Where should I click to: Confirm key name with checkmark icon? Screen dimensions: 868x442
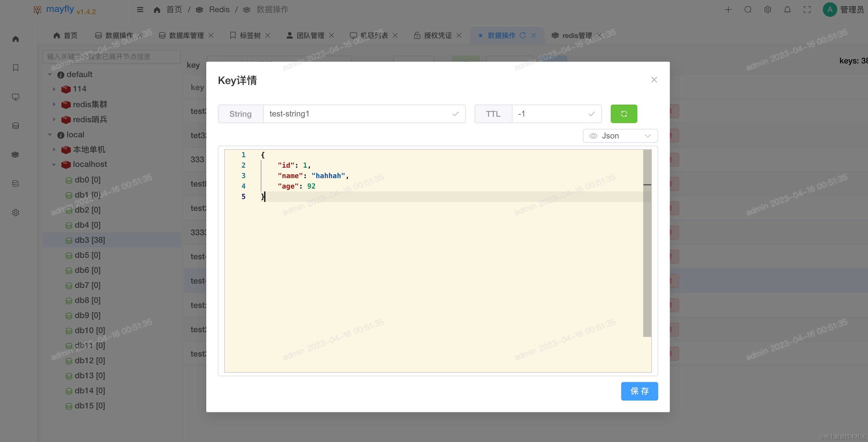(455, 114)
